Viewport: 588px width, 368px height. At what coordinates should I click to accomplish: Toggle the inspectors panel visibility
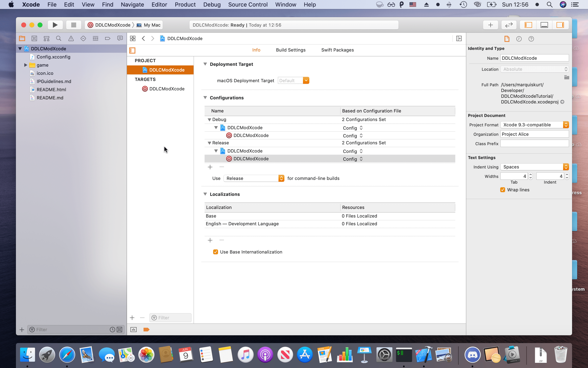coord(560,25)
